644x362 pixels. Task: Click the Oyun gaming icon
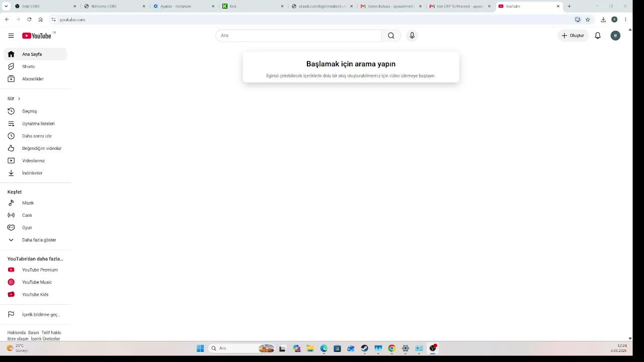pos(11,228)
